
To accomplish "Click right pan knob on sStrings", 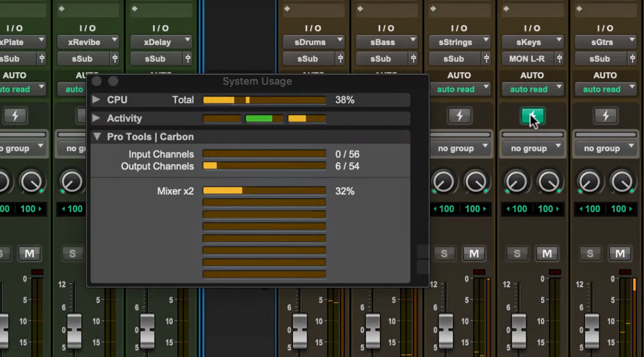I will point(476,182).
